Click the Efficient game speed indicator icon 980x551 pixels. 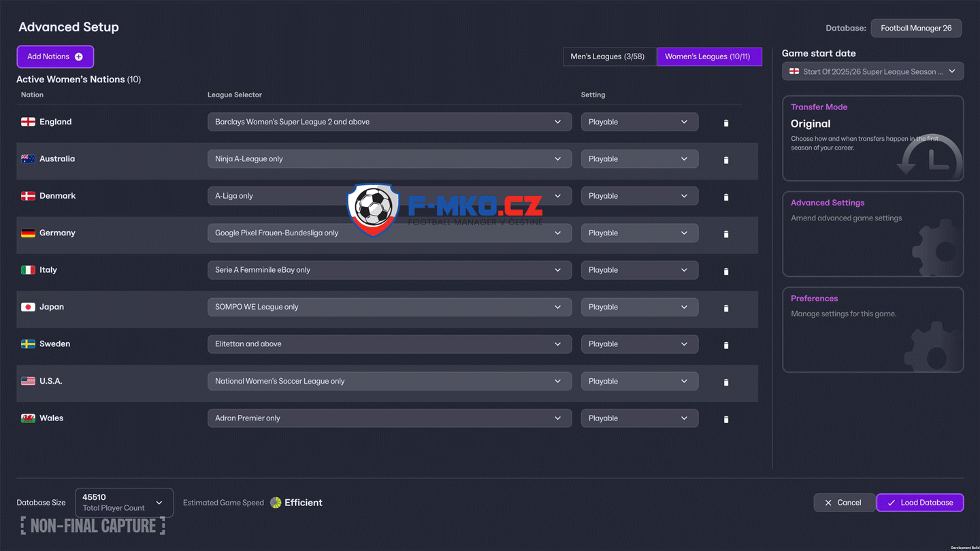[276, 503]
